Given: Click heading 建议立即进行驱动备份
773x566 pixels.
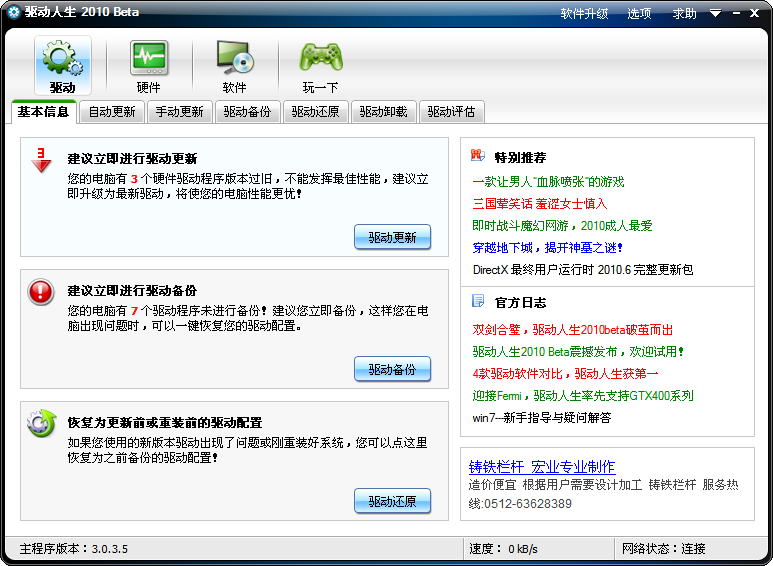Looking at the screenshot, I should pos(132,290).
